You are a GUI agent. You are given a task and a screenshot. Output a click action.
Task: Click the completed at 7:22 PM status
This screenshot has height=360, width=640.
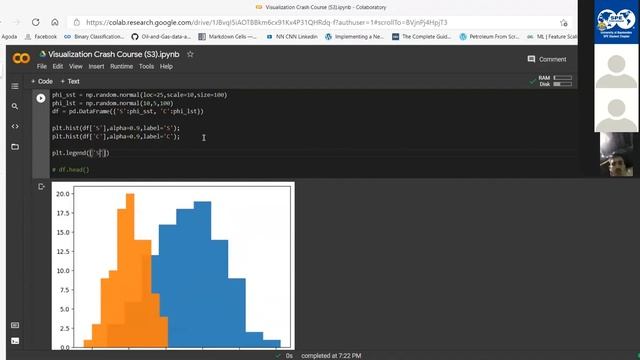tap(331, 356)
